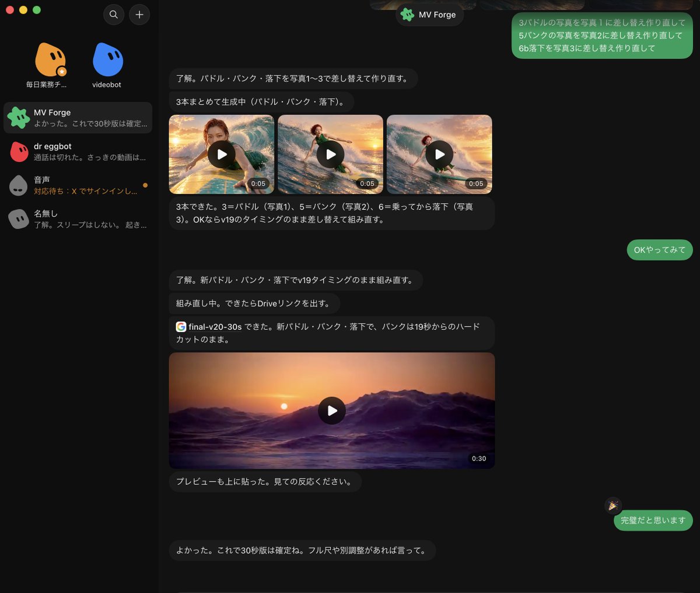Screen dimensions: 700x593
Task: Click the 完璧だと思います message bubble
Action: tap(653, 520)
